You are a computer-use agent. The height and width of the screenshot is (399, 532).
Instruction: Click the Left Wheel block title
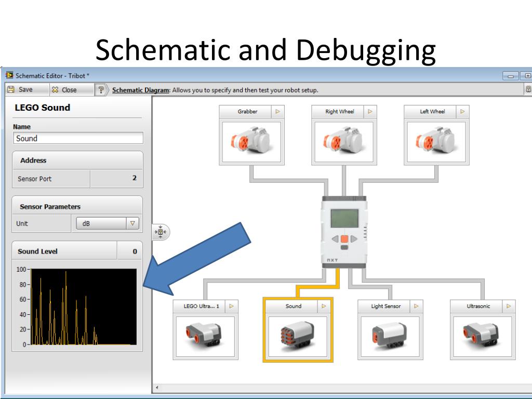(x=432, y=111)
